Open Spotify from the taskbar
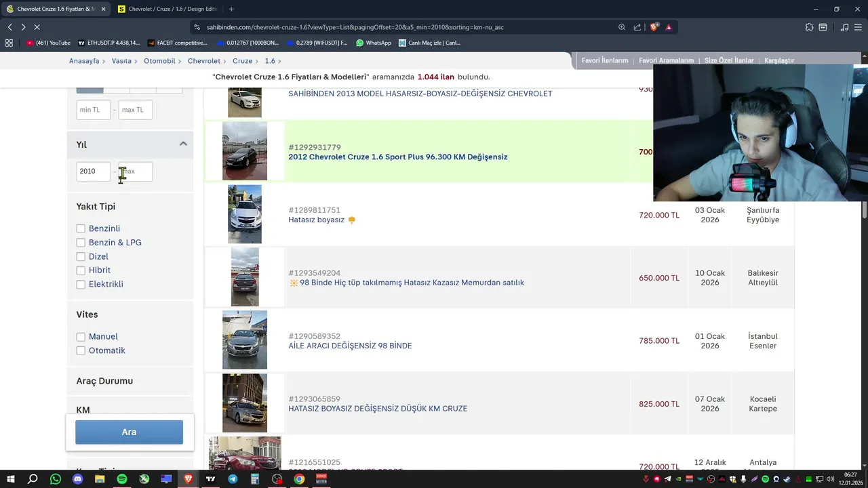The width and height of the screenshot is (868, 488). 122,479
